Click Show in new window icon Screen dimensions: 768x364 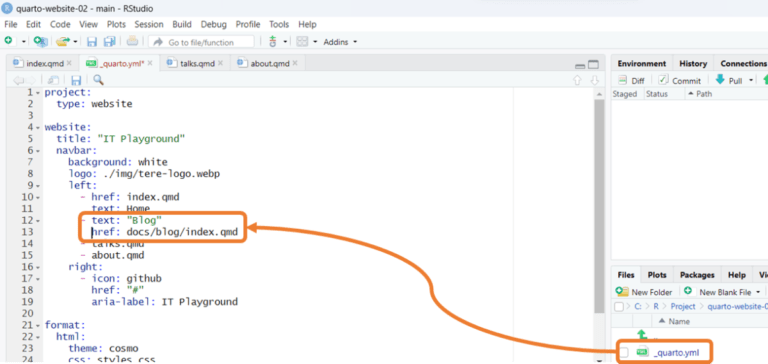point(53,80)
